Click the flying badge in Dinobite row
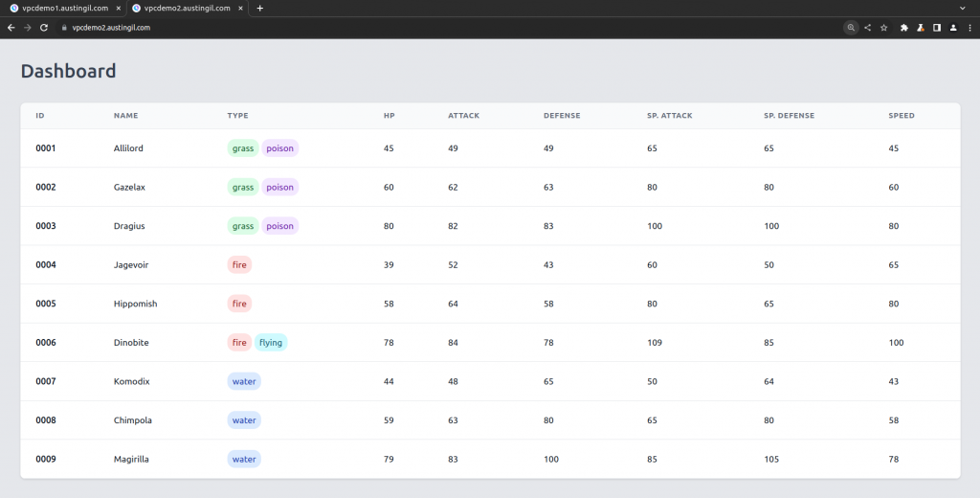 (271, 342)
